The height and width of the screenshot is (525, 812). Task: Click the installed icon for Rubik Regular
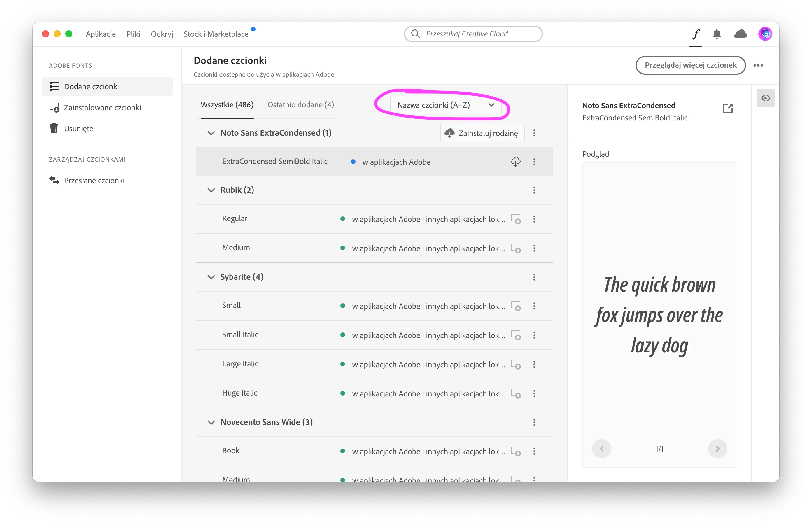tap(516, 219)
